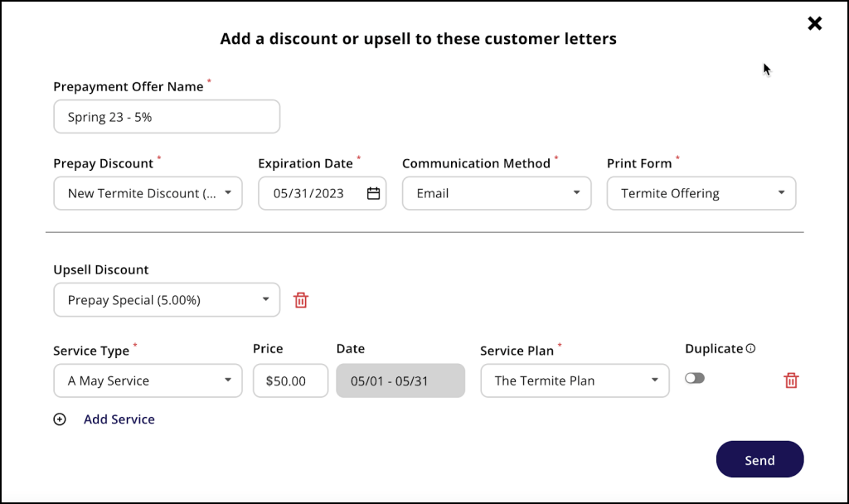This screenshot has width=849, height=504.
Task: Toggle the Duplicate switch on
Action: point(695,378)
